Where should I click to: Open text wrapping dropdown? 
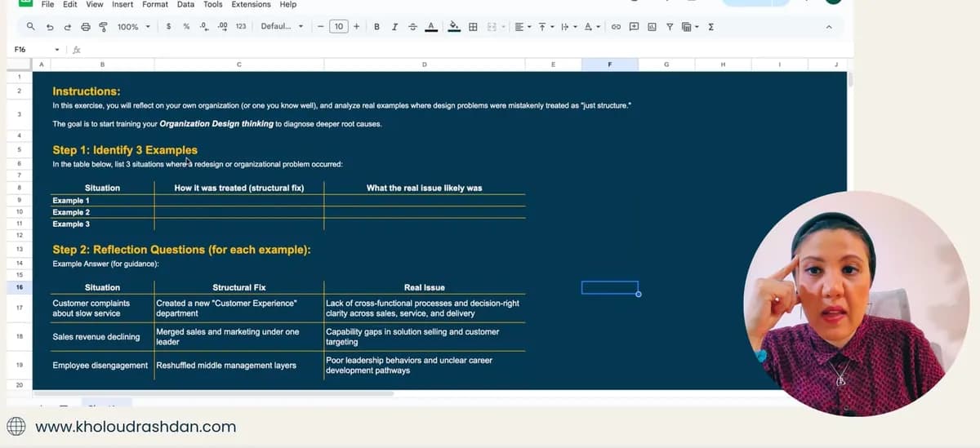pos(569,27)
